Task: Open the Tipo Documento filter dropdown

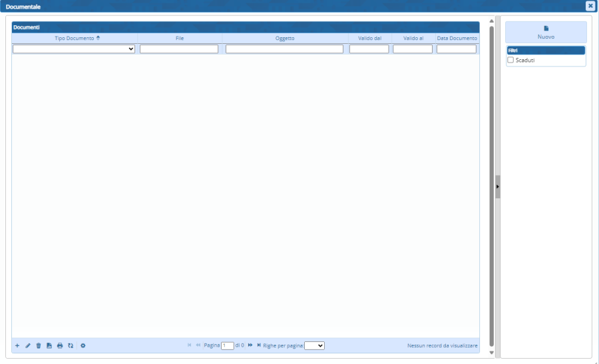Action: pyautogui.click(x=74, y=49)
